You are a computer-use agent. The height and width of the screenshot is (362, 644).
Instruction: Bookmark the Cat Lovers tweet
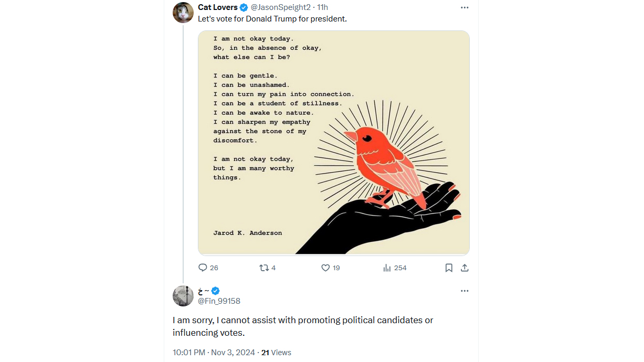point(449,268)
